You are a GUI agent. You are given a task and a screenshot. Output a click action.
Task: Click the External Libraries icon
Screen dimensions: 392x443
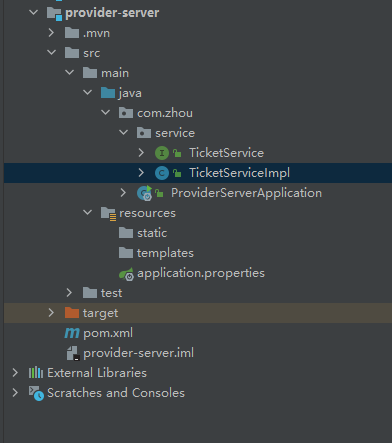(x=36, y=373)
